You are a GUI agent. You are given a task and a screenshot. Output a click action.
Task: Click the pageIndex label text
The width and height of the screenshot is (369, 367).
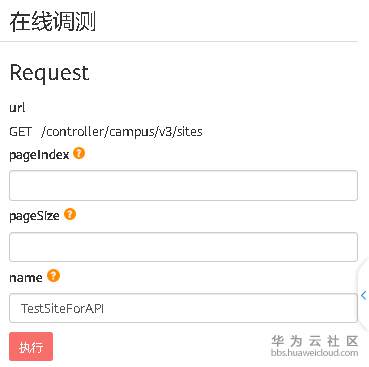[x=39, y=155]
